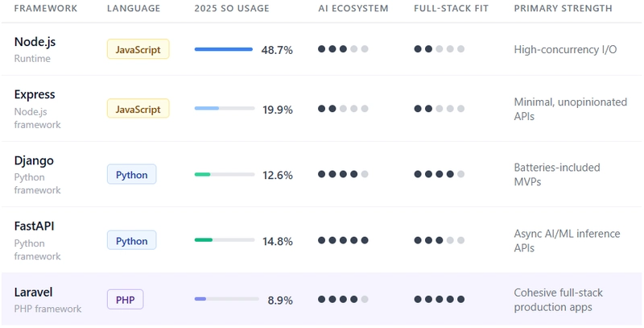The width and height of the screenshot is (644, 328).
Task: Open the Django row title
Action: 34,160
